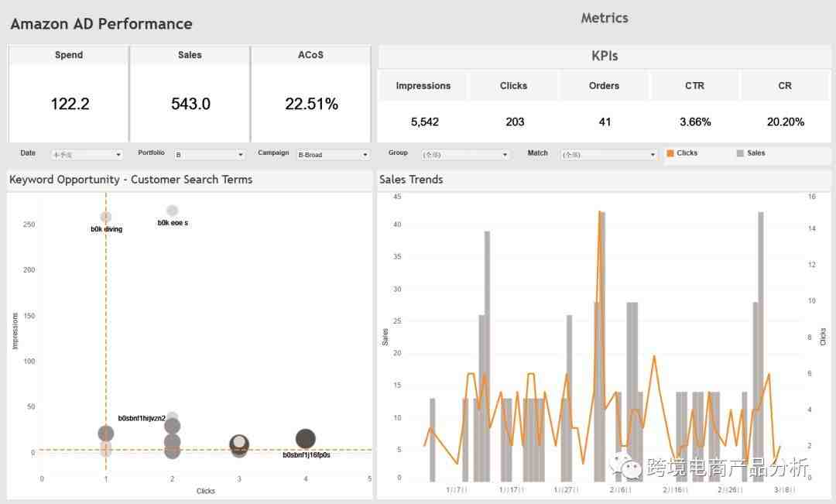The height and width of the screenshot is (504, 836).
Task: Select the 'b0k diving' scatter point
Action: [x=106, y=217]
